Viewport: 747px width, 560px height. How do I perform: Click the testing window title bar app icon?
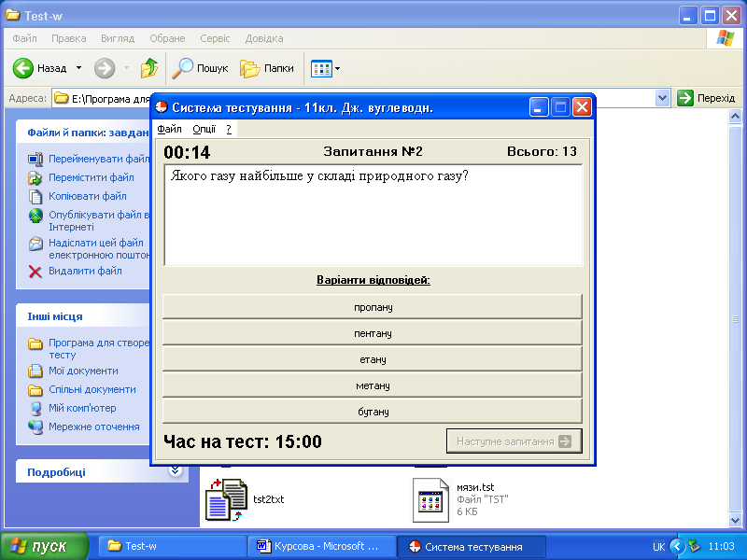point(162,107)
